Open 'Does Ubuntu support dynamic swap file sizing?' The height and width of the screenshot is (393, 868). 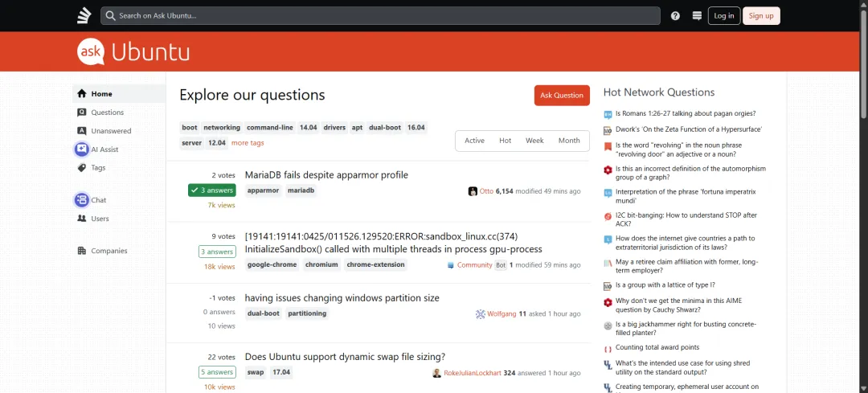point(345,357)
